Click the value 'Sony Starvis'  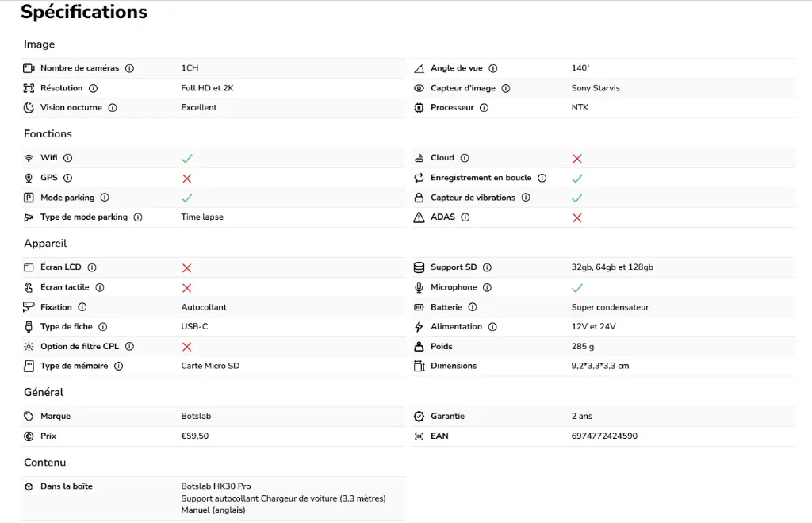pos(596,88)
